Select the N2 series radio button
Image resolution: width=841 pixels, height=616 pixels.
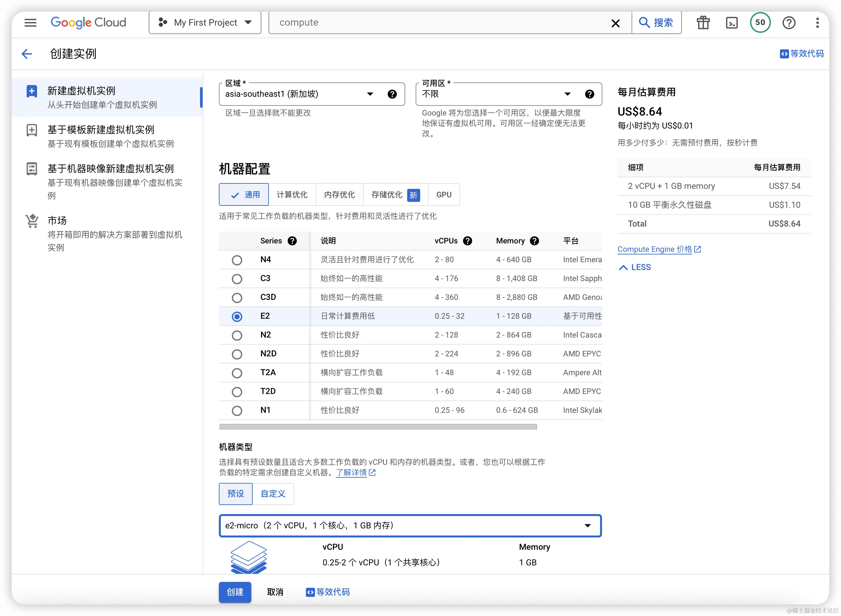pyautogui.click(x=237, y=335)
